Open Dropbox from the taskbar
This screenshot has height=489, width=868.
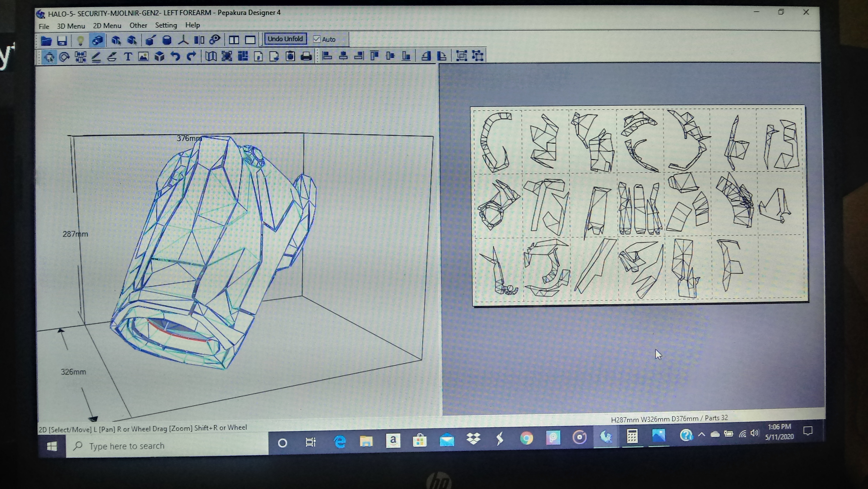[x=473, y=439]
